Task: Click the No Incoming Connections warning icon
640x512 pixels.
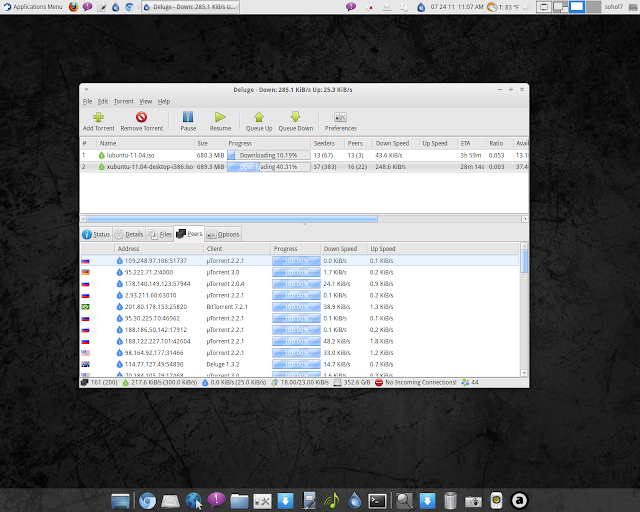Action: click(379, 383)
